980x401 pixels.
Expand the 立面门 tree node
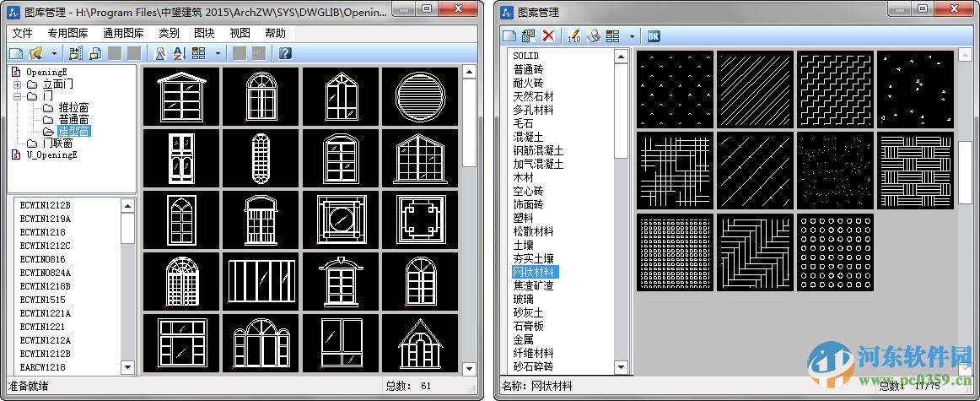[17, 84]
